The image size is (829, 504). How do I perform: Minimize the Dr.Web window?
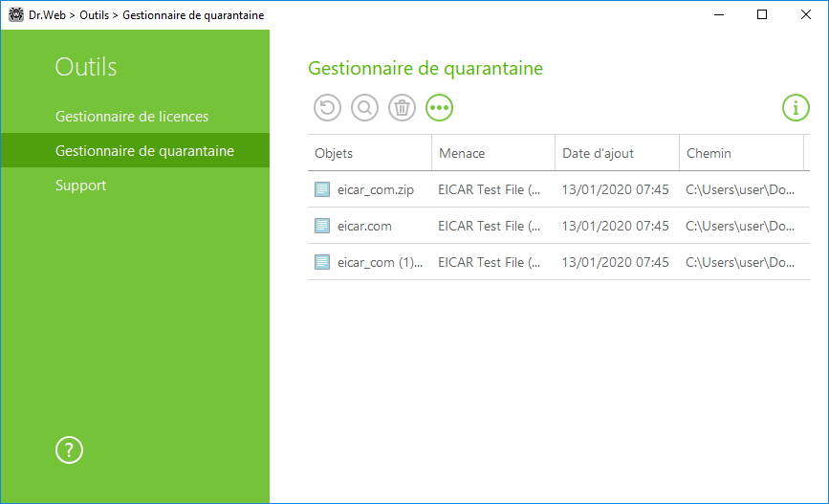pos(718,14)
